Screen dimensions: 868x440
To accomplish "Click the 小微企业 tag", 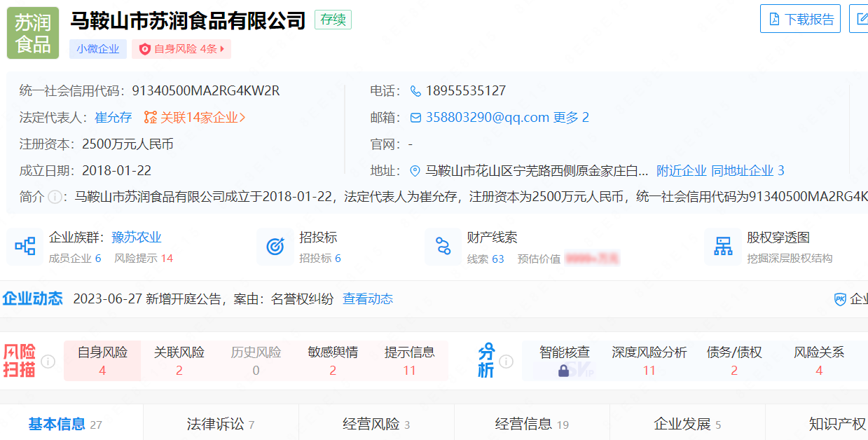I will (98, 49).
